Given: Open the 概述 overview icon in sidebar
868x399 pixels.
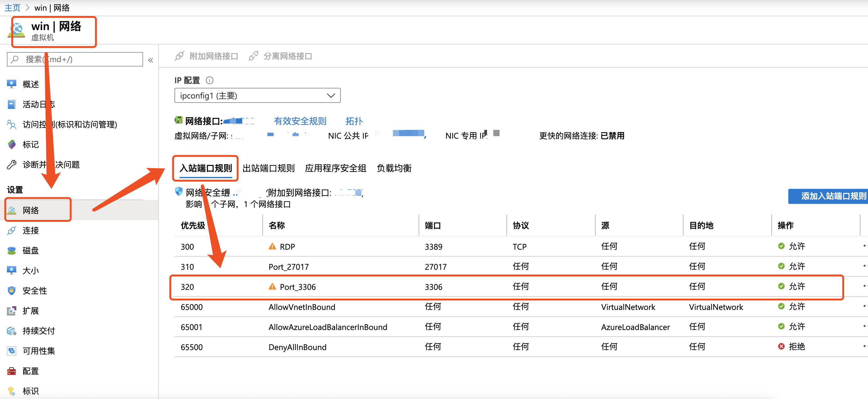Looking at the screenshot, I should tap(12, 83).
